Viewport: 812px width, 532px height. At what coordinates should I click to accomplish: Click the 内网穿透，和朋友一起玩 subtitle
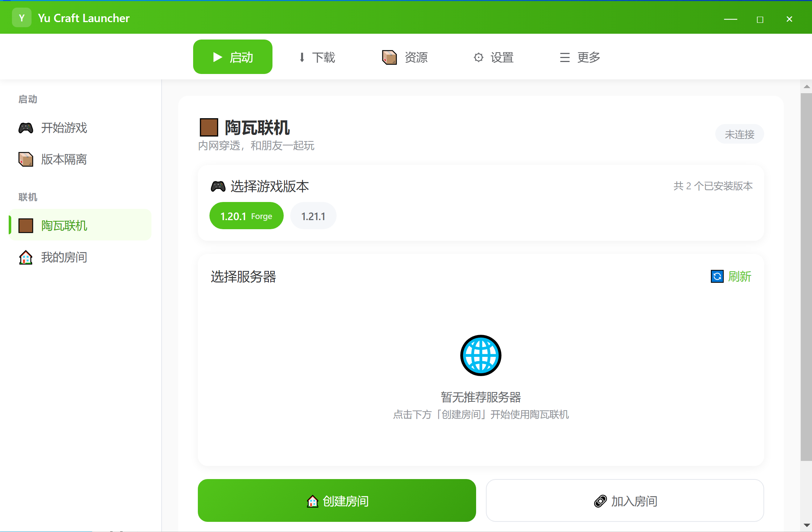point(256,146)
